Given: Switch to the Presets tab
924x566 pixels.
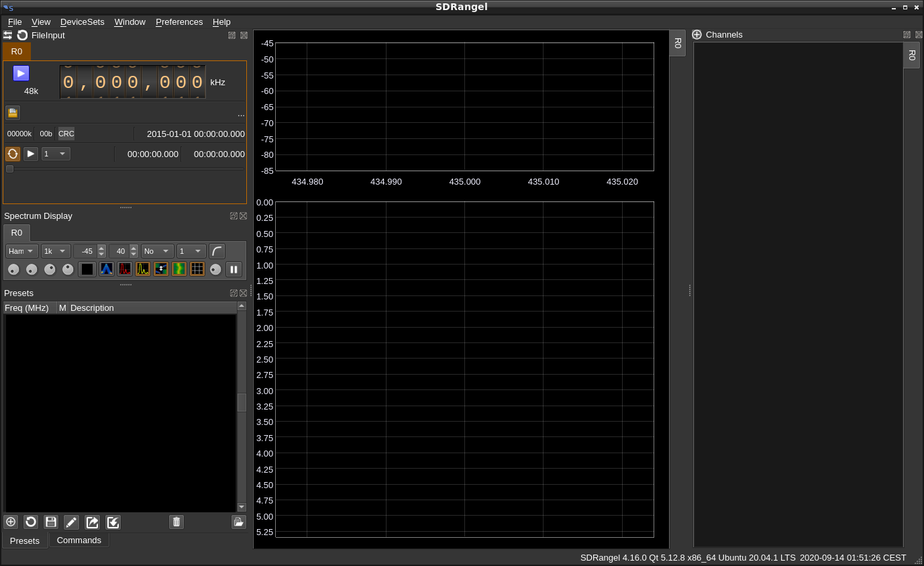Looking at the screenshot, I should (x=25, y=540).
